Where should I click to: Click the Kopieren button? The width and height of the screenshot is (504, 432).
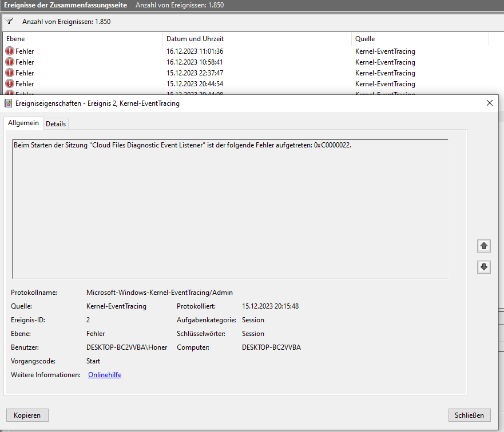tap(27, 415)
